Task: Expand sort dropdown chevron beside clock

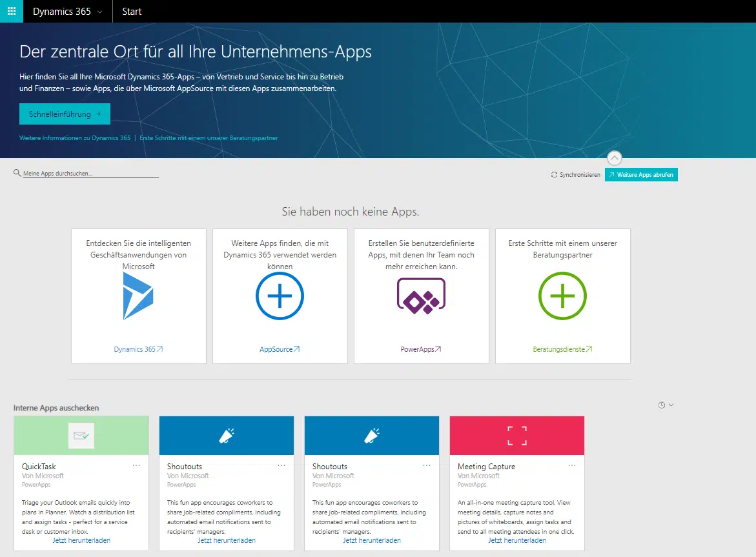Action: pos(671,405)
